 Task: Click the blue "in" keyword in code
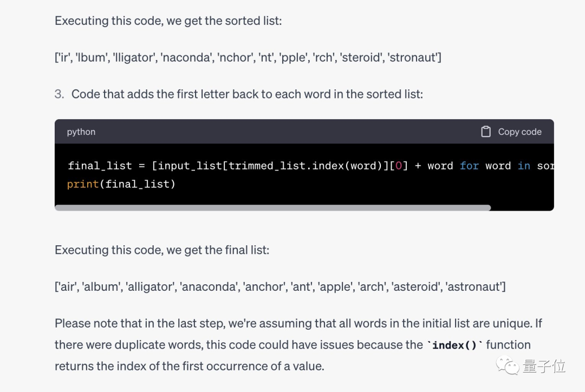coord(524,166)
